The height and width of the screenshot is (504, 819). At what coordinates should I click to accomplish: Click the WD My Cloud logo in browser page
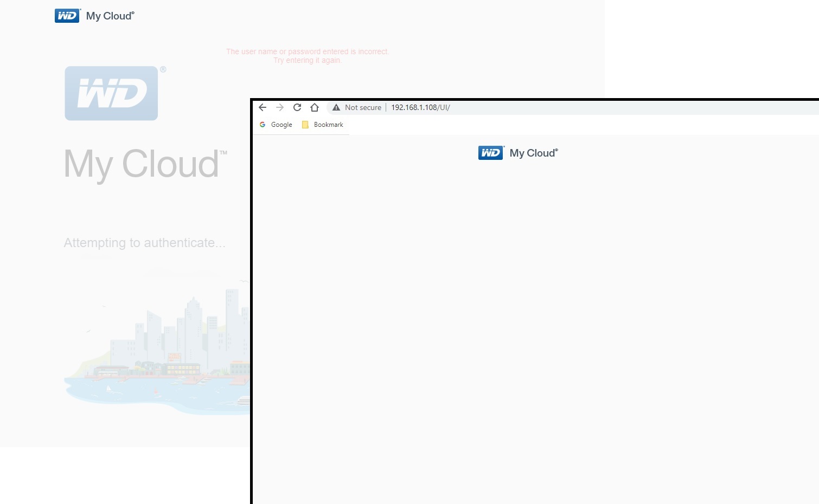pos(518,153)
